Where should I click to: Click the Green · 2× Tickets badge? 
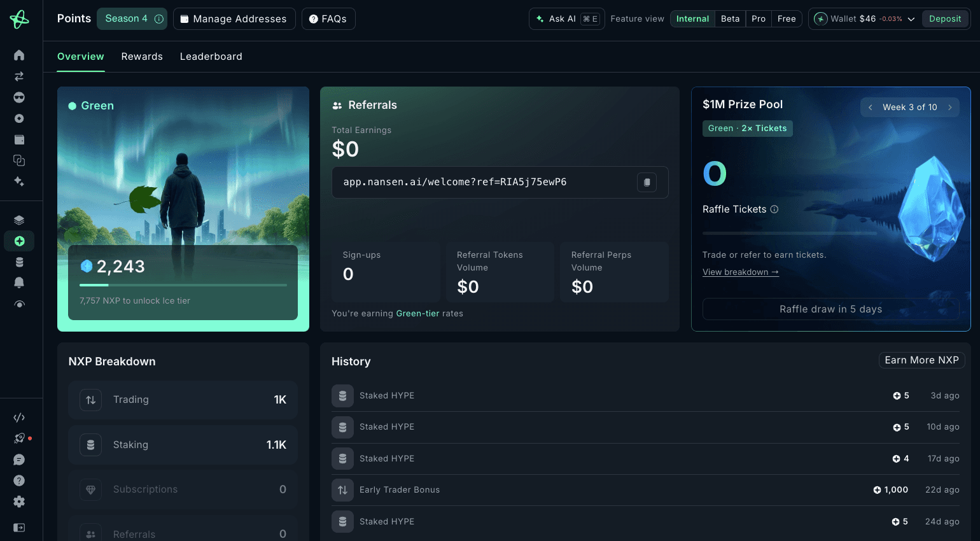748,129
